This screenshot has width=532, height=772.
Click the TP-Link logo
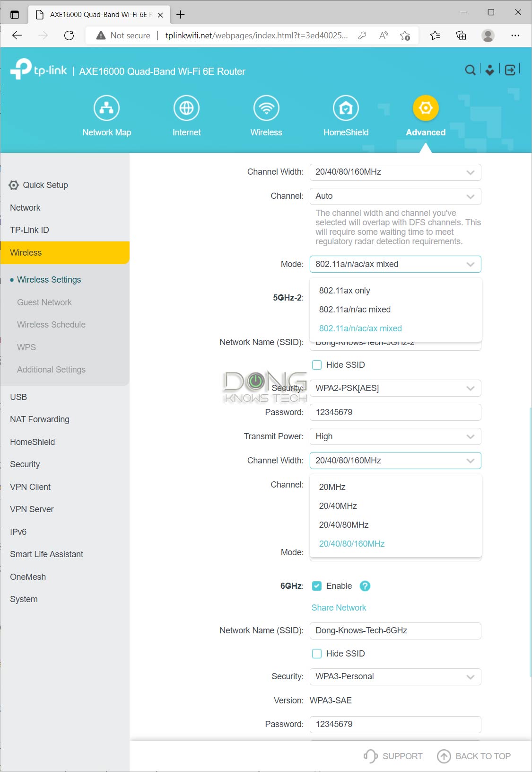39,70
